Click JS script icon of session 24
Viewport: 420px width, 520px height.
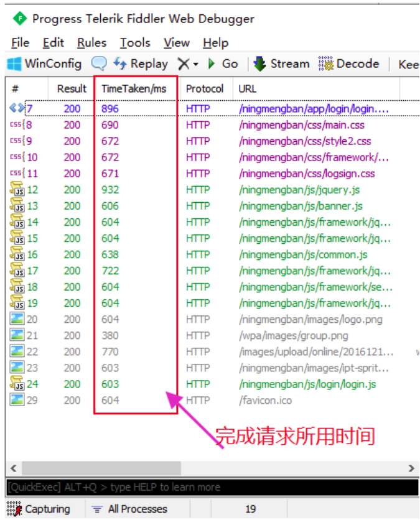pos(17,384)
